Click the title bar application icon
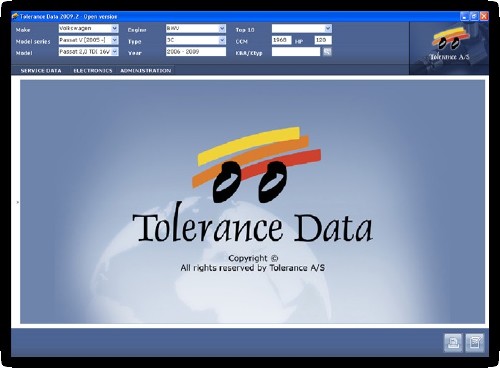This screenshot has height=368, width=500. [15, 16]
